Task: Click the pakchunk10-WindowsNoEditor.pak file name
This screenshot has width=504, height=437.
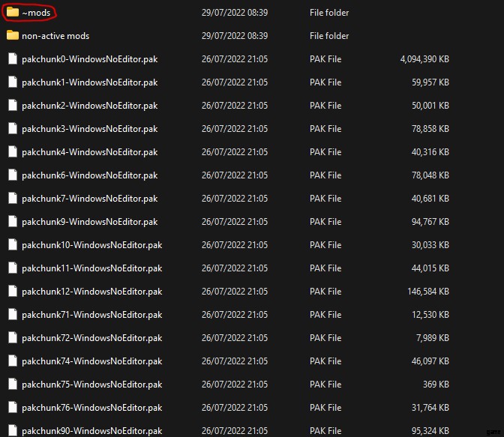Action: [91, 245]
